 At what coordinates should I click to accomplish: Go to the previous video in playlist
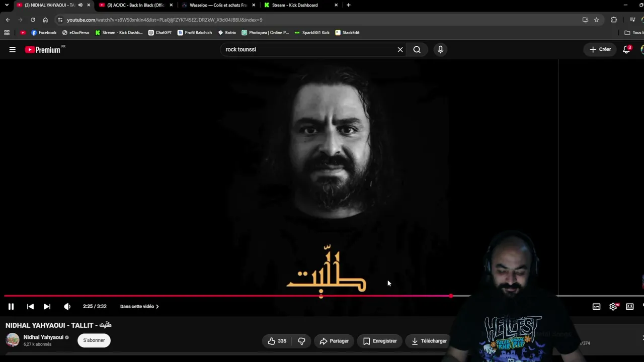30,306
